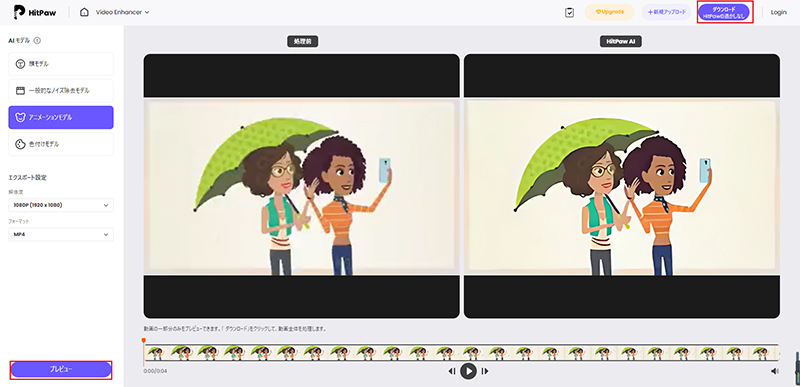Click the face model icon
800x387 pixels.
click(x=20, y=64)
